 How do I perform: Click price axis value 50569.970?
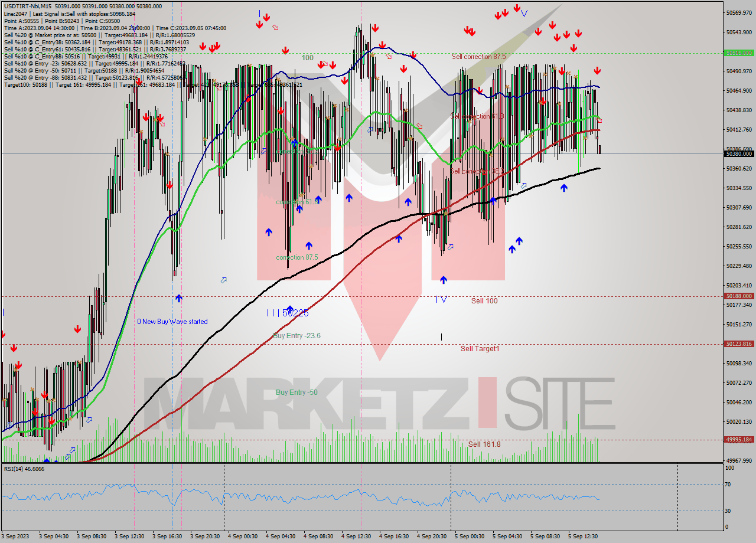tap(739, 12)
